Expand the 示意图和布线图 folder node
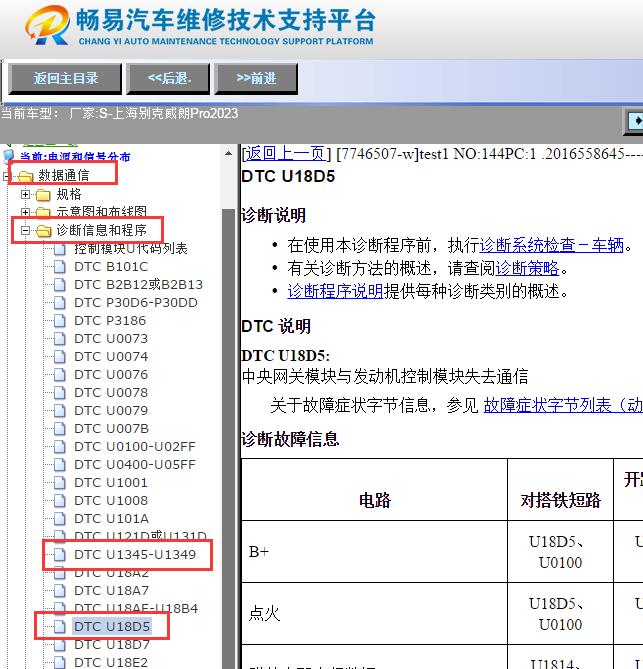The width and height of the screenshot is (643, 669). [25, 212]
